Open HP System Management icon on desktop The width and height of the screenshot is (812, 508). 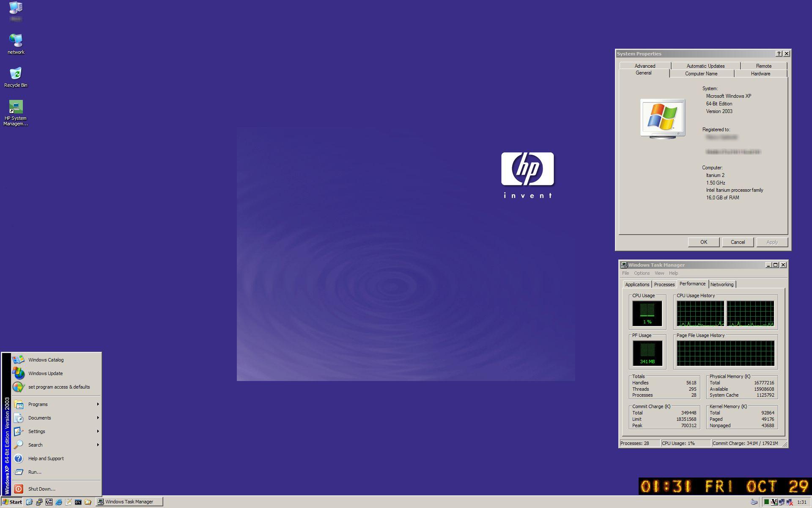[x=16, y=107]
